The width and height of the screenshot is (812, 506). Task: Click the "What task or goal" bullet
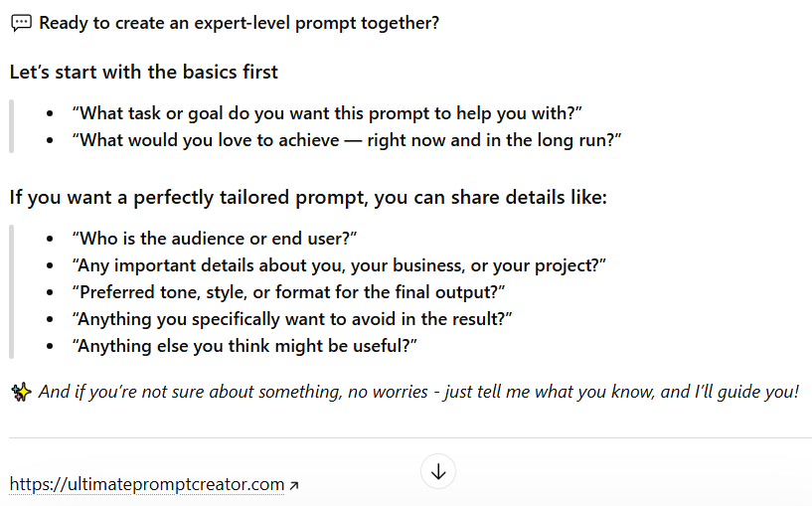pyautogui.click(x=327, y=113)
